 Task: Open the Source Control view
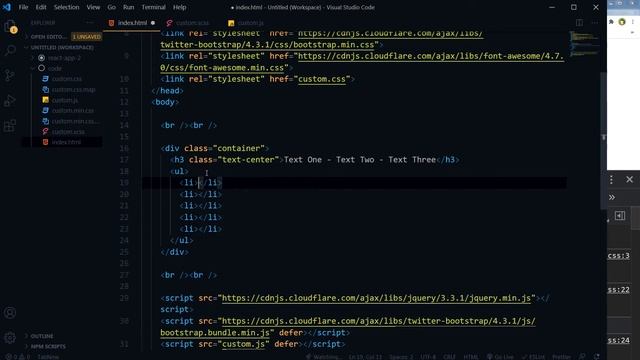pyautogui.click(x=10, y=75)
